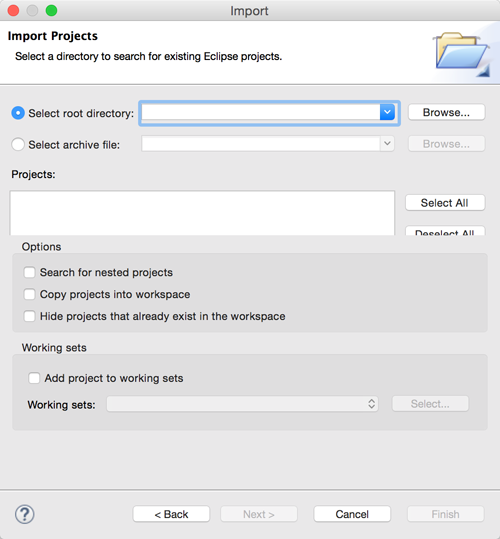Screen dimensions: 500x539
Task: Click the green zoom window button
Action: tap(52, 10)
